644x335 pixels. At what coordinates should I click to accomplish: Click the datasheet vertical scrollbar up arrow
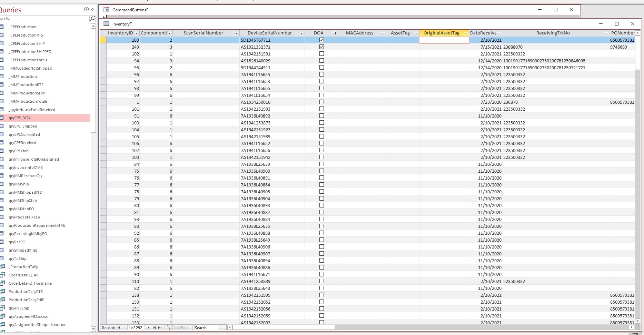[637, 33]
